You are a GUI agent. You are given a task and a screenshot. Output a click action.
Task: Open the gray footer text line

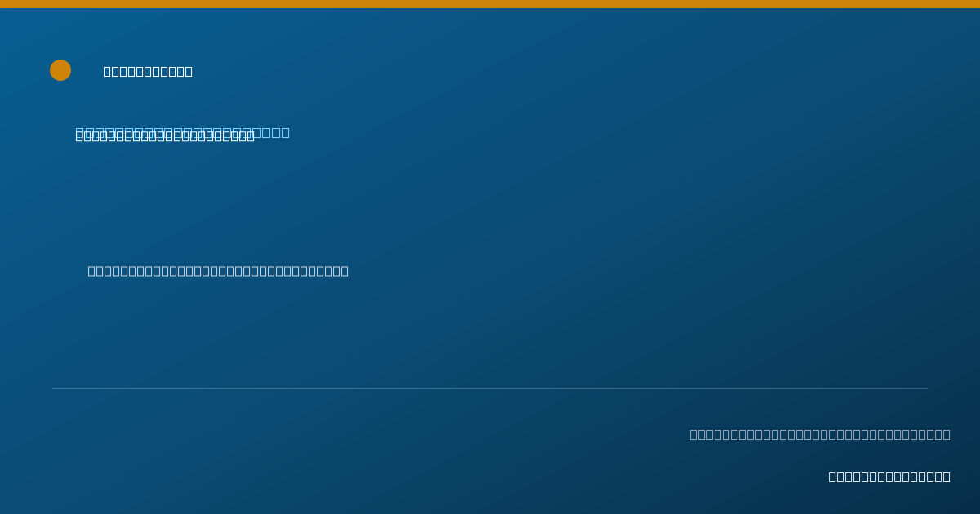(820, 434)
